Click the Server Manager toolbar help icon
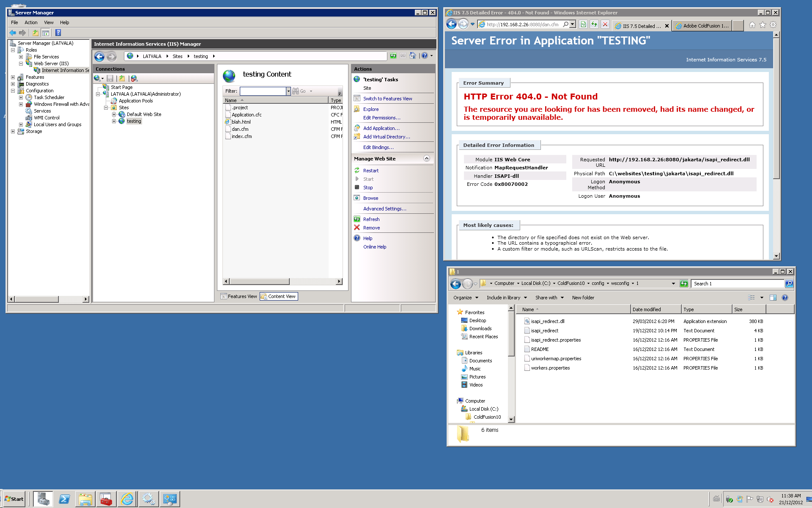Image resolution: width=812 pixels, height=508 pixels. tap(58, 33)
